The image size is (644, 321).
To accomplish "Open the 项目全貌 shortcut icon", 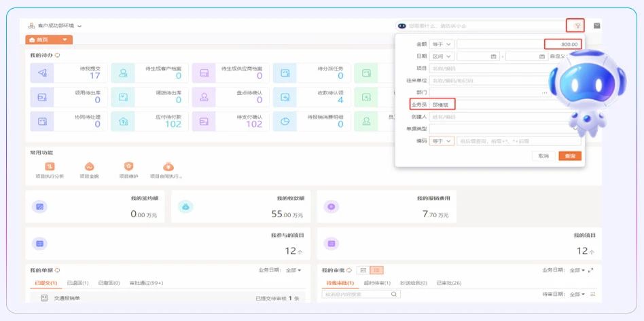I will coord(89,166).
